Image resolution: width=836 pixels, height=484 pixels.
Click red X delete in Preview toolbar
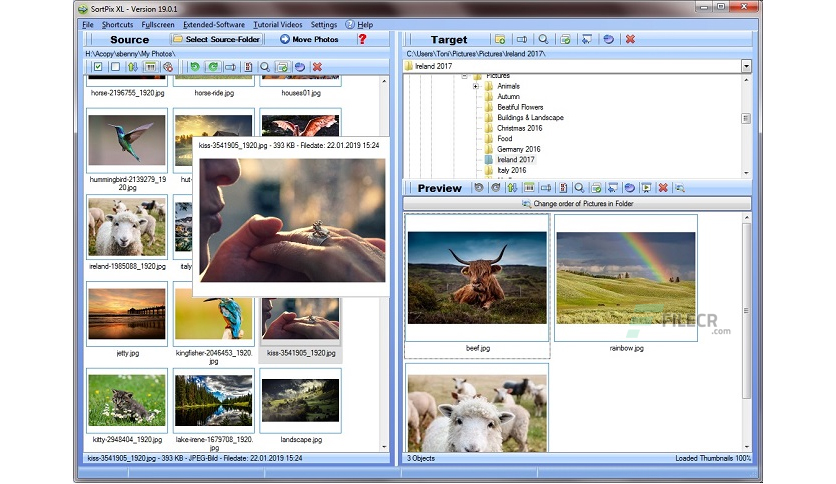[x=663, y=188]
